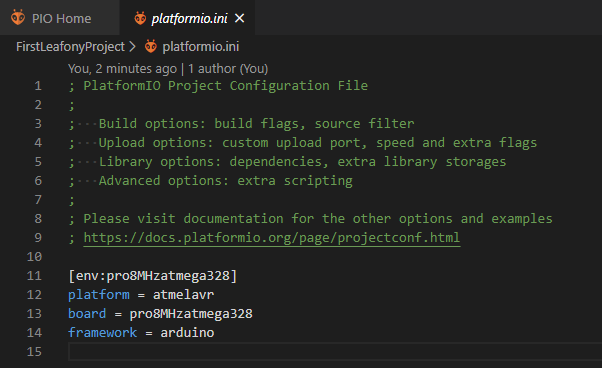Click line number 1 in the gutter
Screen dimensions: 602x368
point(38,86)
